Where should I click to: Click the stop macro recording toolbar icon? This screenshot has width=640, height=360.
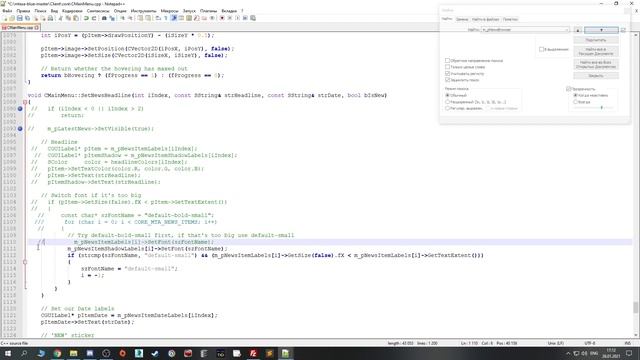tap(229, 18)
